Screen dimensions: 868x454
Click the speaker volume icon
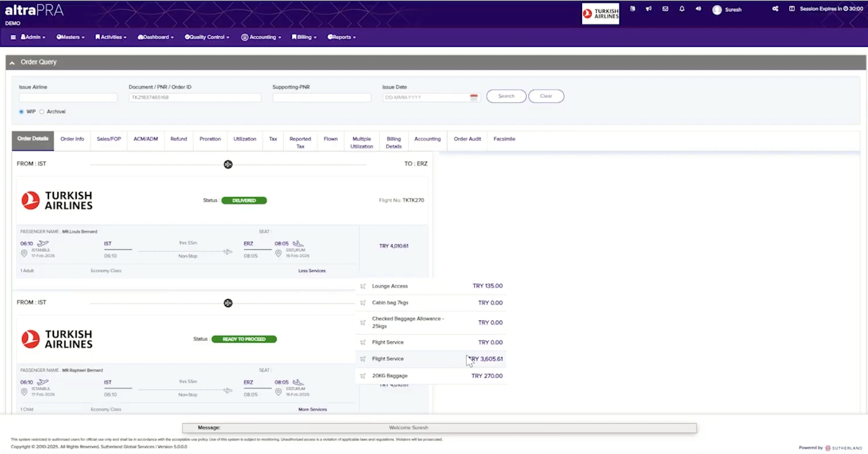coord(698,9)
